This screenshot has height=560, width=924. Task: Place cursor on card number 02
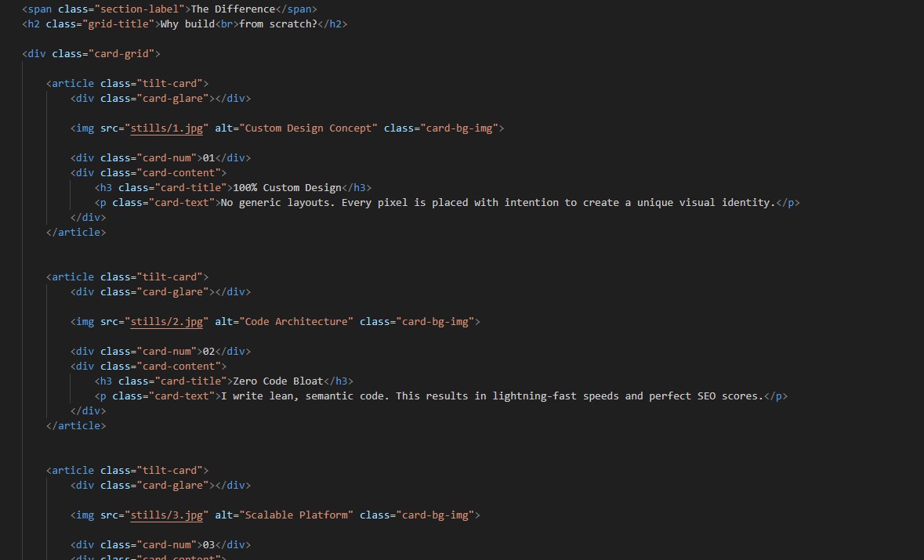[208, 351]
